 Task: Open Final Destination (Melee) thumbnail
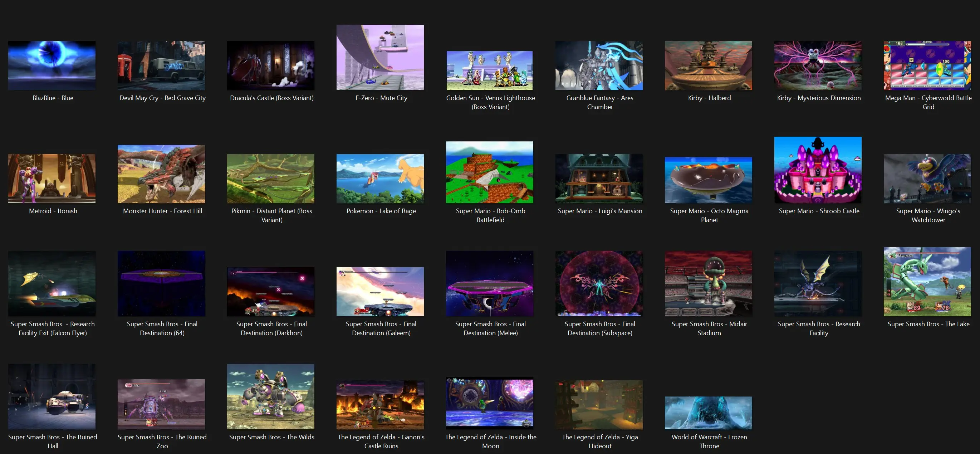coord(490,283)
